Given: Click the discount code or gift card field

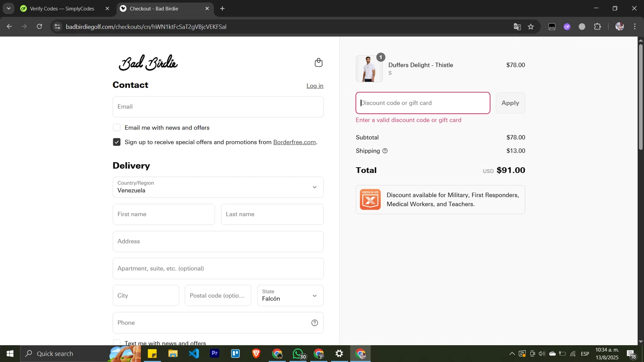Looking at the screenshot, I should 423,103.
